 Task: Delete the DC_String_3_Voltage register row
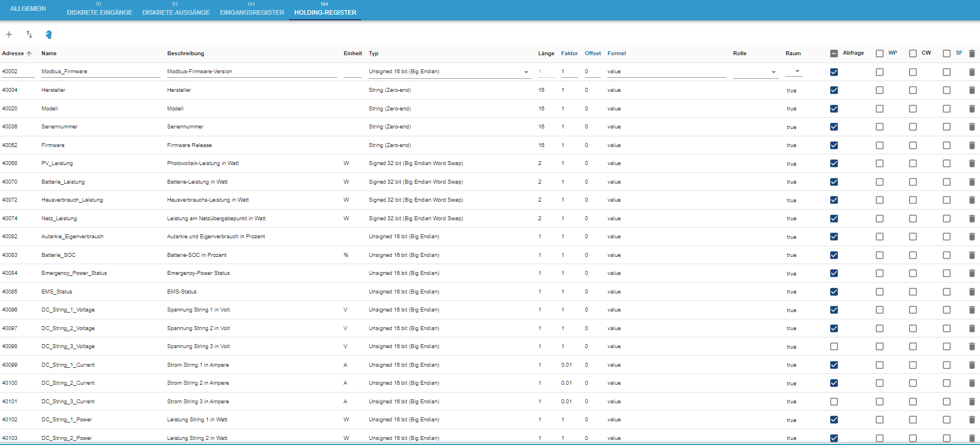click(972, 346)
